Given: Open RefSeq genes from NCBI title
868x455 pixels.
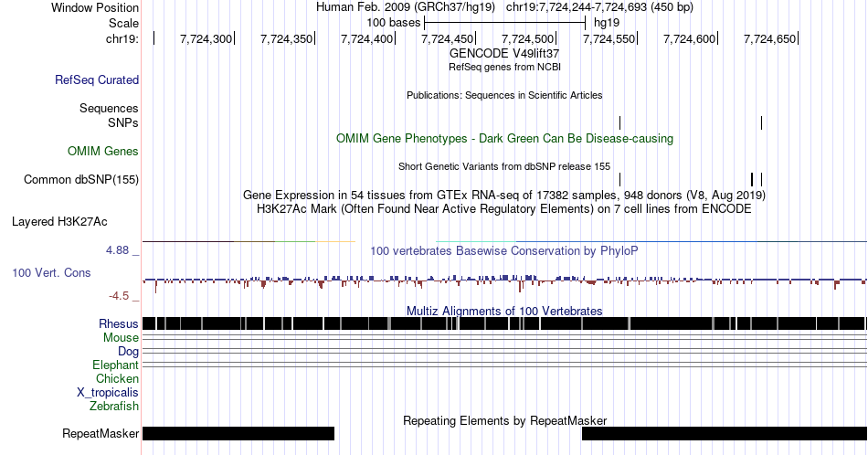Looking at the screenshot, I should [504, 67].
